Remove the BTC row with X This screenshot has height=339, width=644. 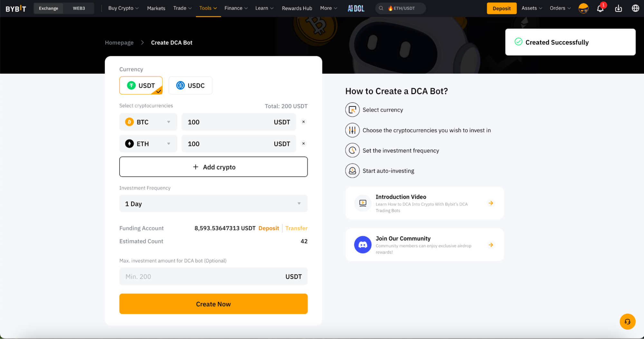point(303,122)
